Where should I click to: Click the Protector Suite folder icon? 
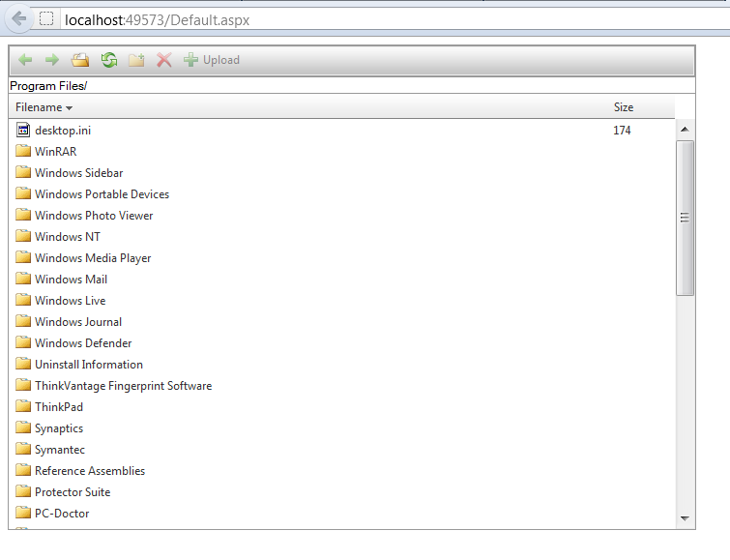click(23, 491)
